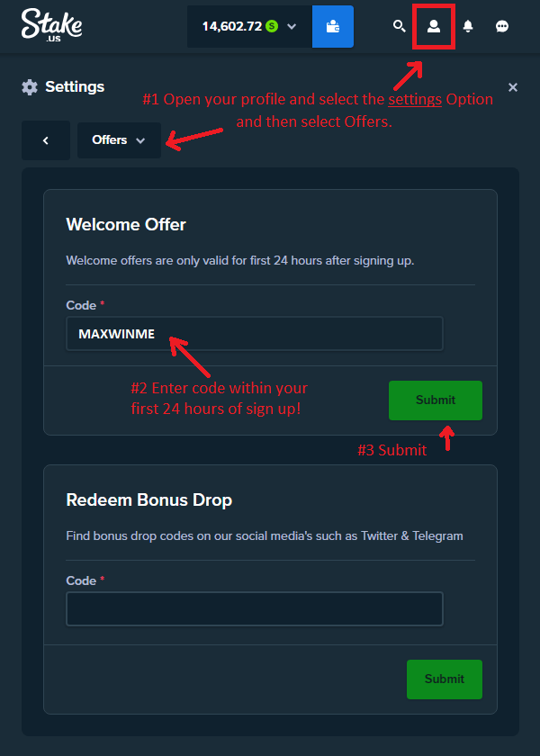Open the Offers dropdown menu

119,140
